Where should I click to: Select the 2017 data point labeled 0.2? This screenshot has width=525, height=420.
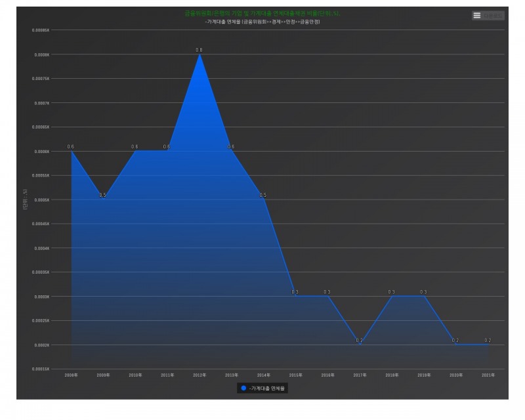[359, 345]
